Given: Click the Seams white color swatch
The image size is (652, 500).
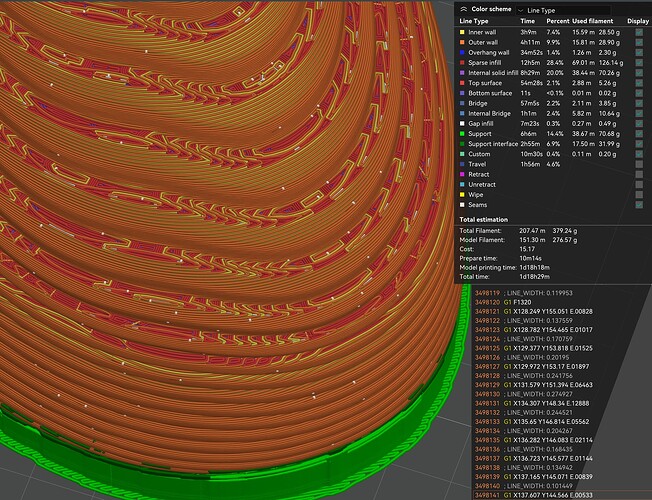Looking at the screenshot, I should 462,205.
